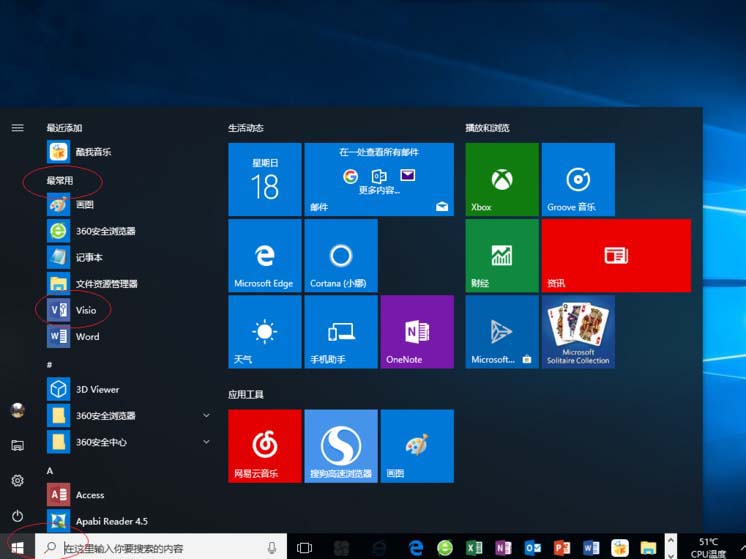Open Cortana (小娜) tile

click(x=341, y=255)
